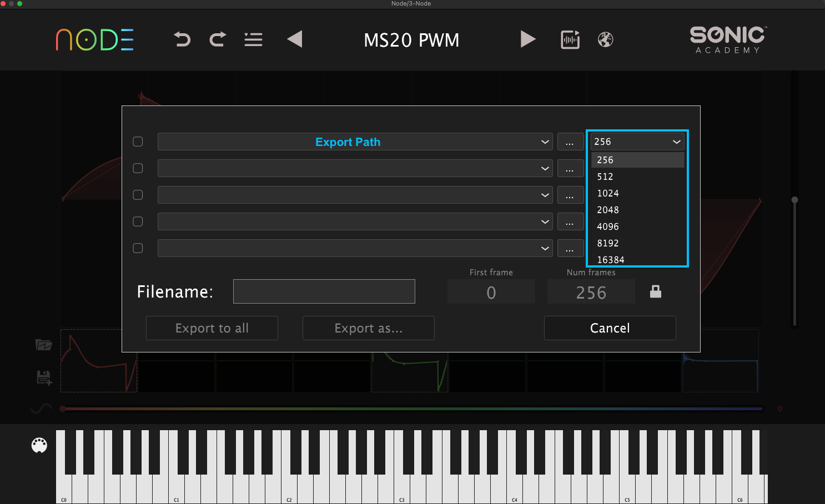Click the redo arrow icon
The image size is (825, 504).
(x=218, y=39)
